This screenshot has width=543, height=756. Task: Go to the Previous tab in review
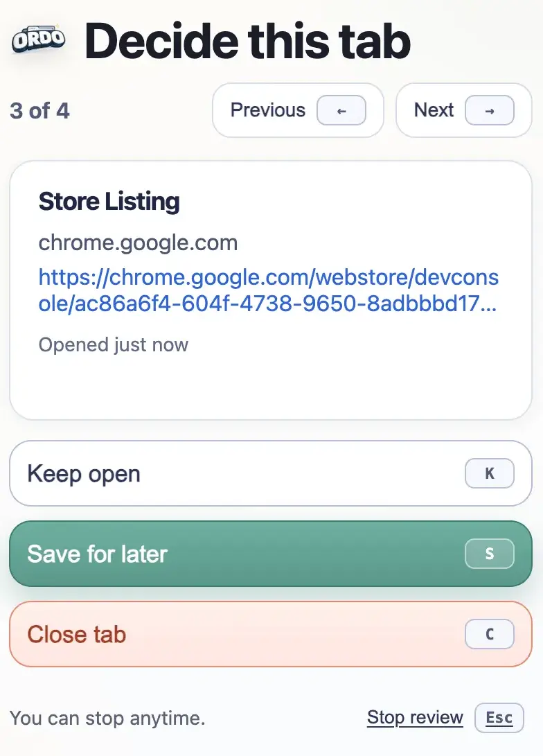coord(268,110)
